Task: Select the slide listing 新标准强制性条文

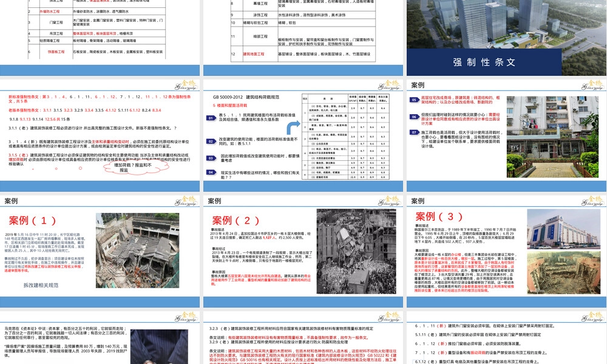Action: click(100, 135)
